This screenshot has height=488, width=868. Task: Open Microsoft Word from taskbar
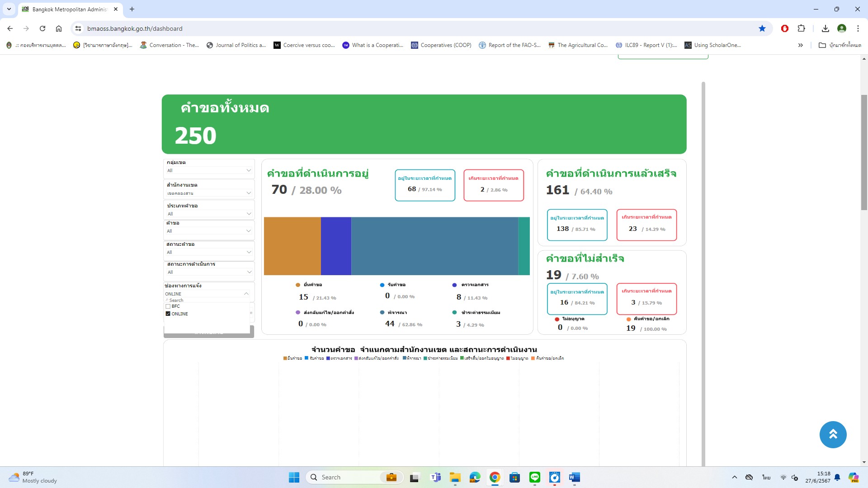coord(574,477)
